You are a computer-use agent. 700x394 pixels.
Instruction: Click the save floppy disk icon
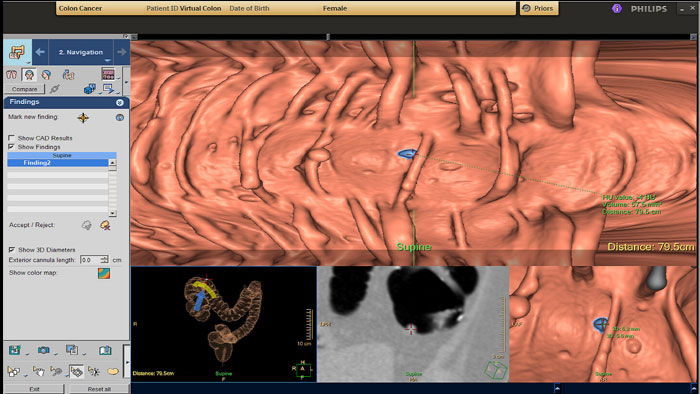point(15,350)
